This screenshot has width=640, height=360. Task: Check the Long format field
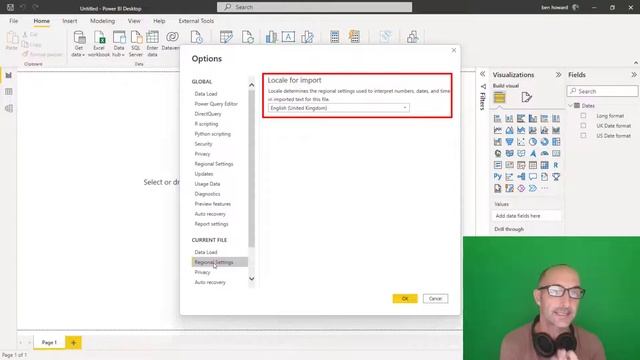(583, 116)
